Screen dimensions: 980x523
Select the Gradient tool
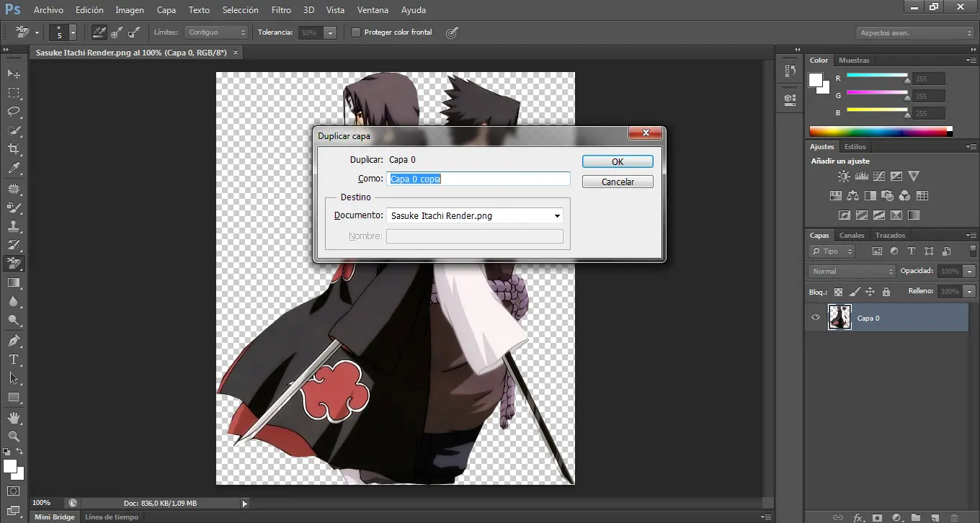click(x=14, y=283)
